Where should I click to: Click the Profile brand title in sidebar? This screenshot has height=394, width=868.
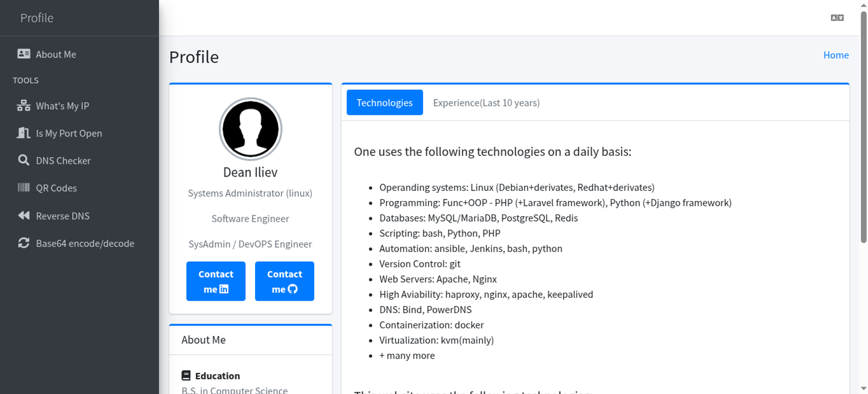[x=37, y=18]
